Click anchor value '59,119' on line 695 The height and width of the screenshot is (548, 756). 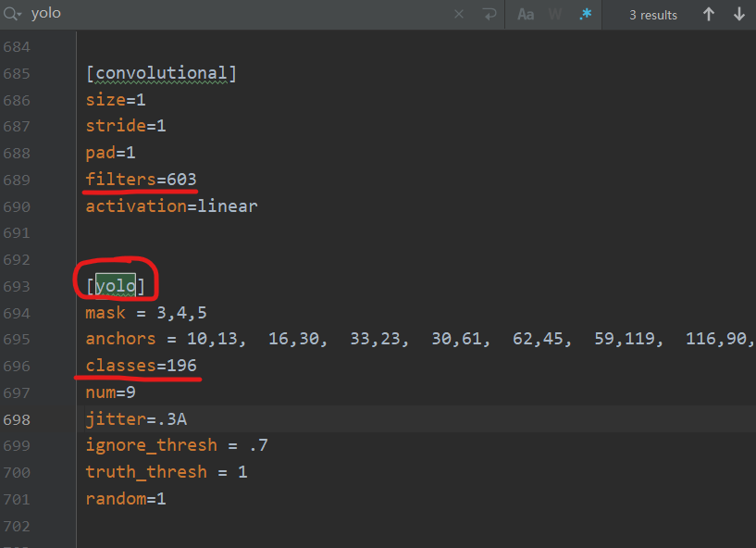625,339
